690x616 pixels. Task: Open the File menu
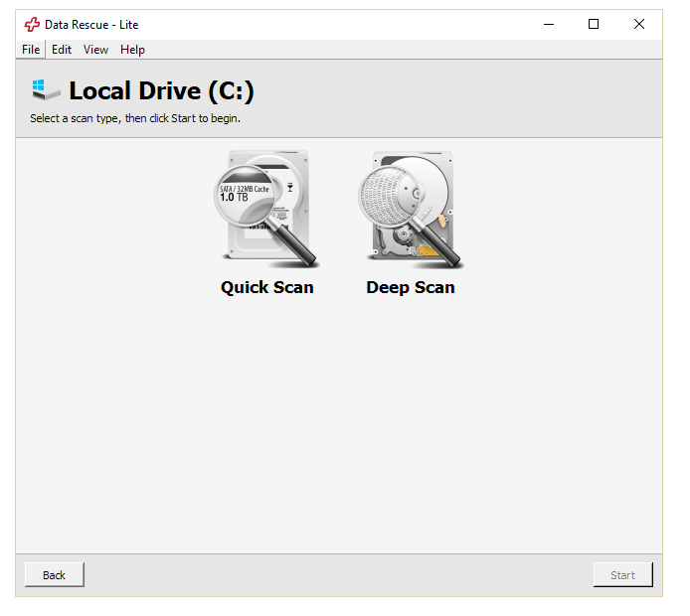click(x=31, y=50)
